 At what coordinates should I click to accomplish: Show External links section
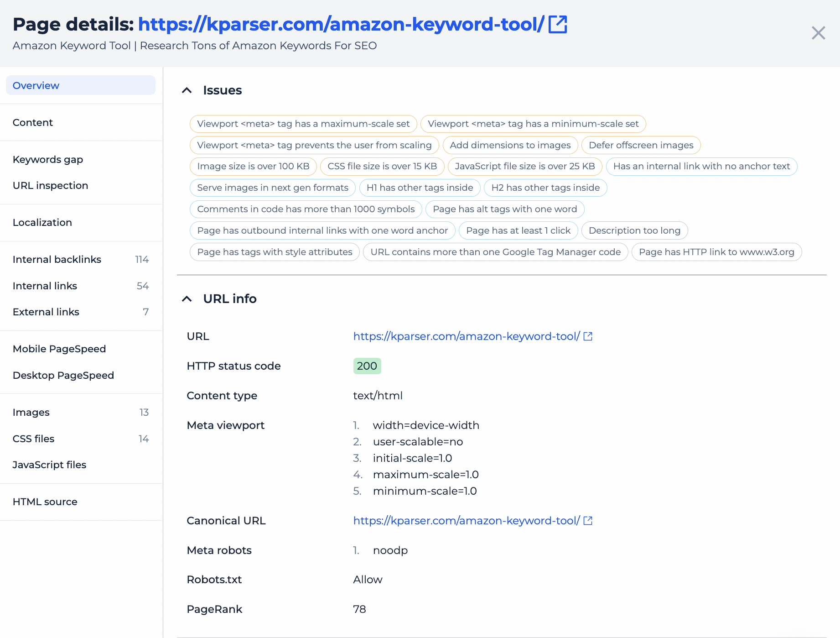point(81,312)
